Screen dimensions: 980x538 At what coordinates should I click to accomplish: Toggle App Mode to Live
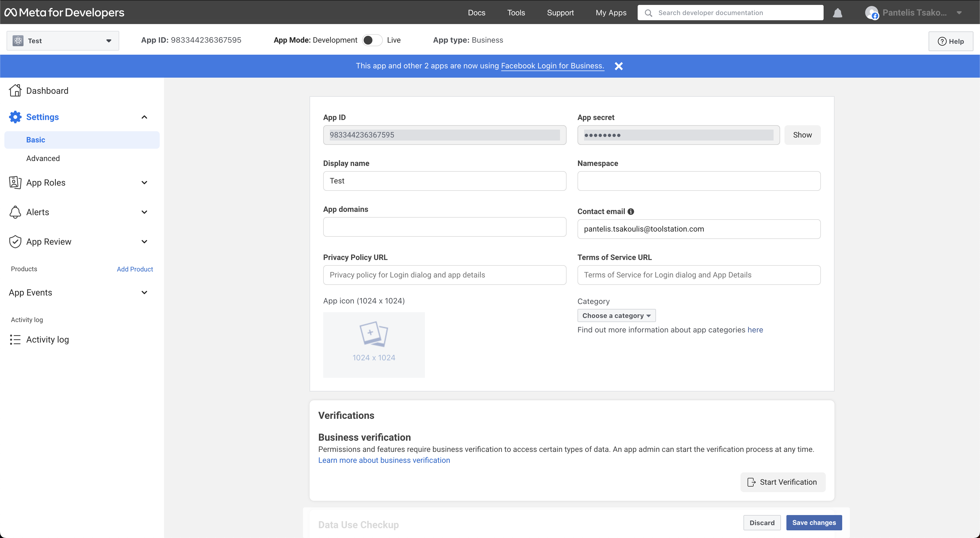(x=372, y=40)
